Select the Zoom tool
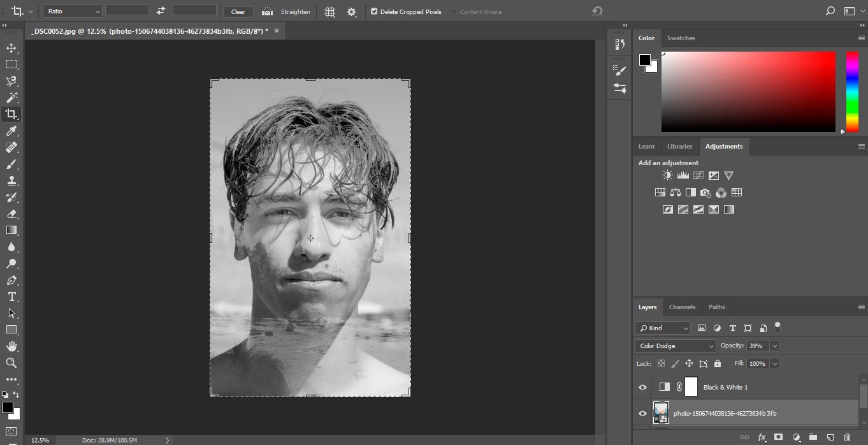 coord(11,363)
